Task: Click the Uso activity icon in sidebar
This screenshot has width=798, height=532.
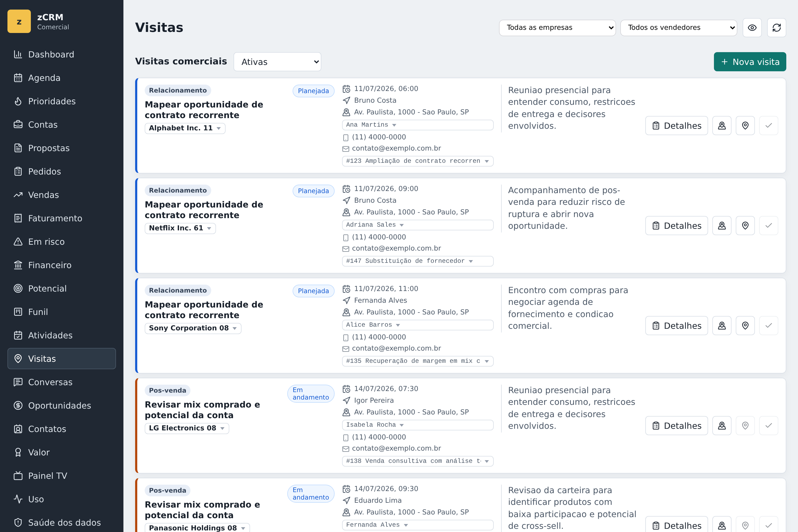Action: (x=18, y=499)
